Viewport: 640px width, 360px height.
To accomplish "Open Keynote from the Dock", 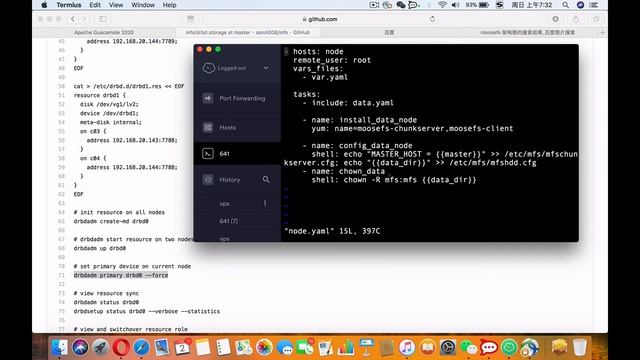I will pyautogui.click(x=366, y=348).
